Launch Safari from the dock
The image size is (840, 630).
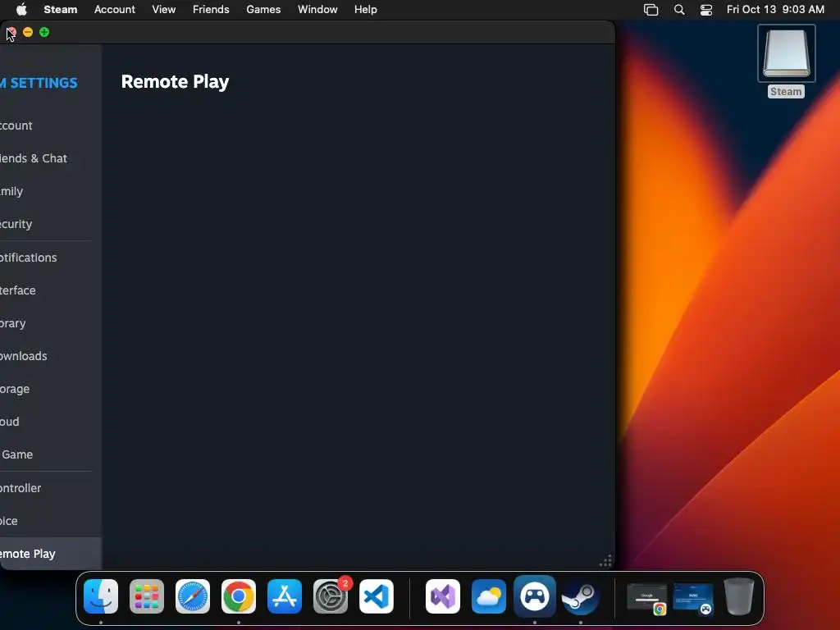point(193,596)
